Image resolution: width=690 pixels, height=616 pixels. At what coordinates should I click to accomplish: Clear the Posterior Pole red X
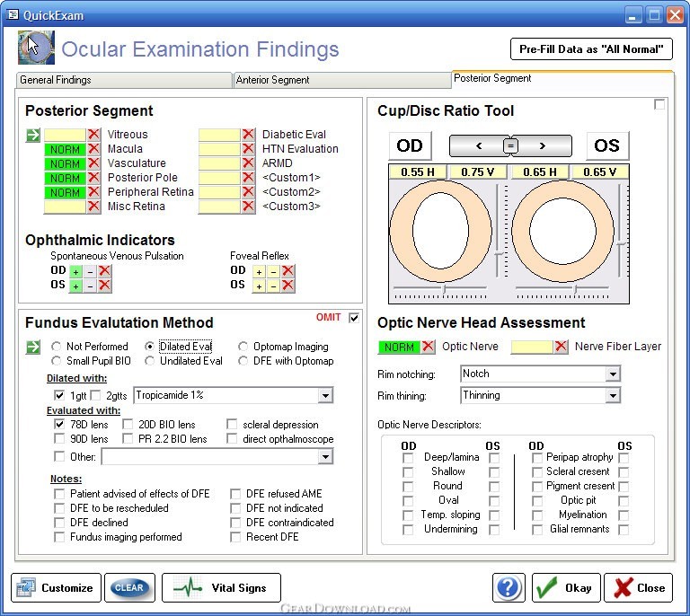point(93,178)
